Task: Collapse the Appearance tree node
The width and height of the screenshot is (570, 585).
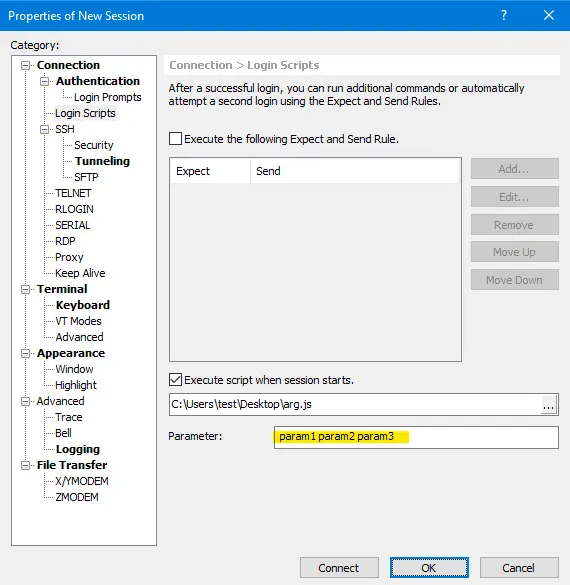Action: (25, 353)
